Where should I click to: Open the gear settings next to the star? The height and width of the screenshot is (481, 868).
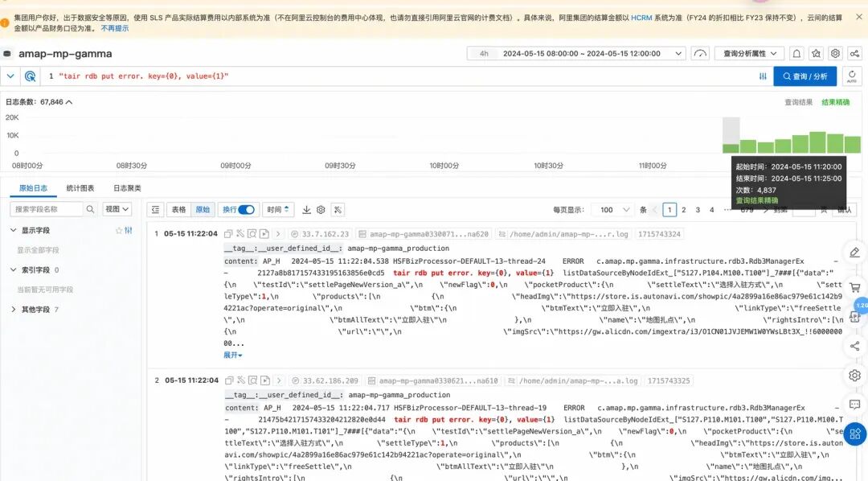click(x=835, y=54)
